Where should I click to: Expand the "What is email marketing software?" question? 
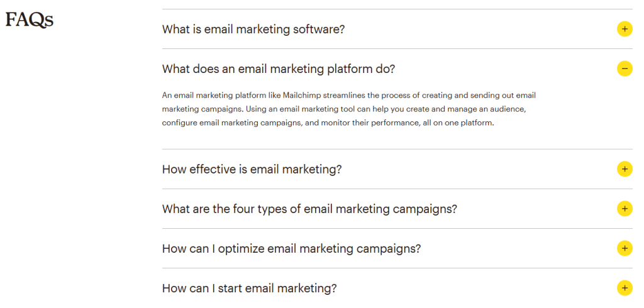tap(253, 29)
